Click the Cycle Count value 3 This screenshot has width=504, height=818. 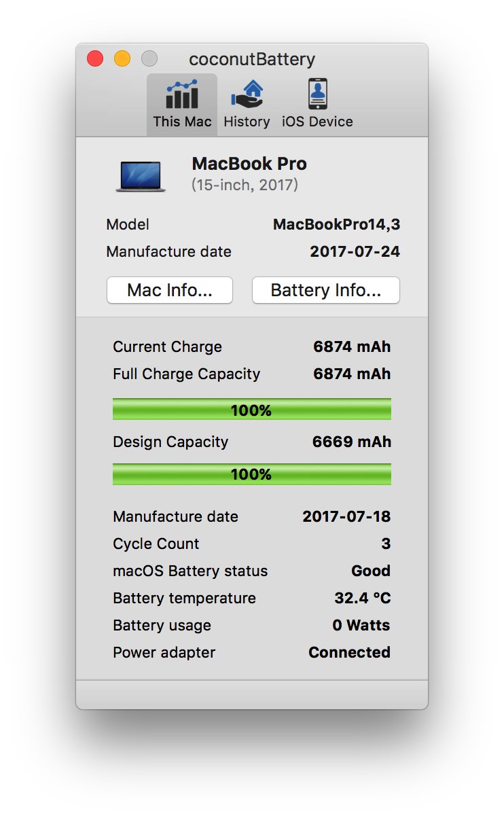(386, 544)
